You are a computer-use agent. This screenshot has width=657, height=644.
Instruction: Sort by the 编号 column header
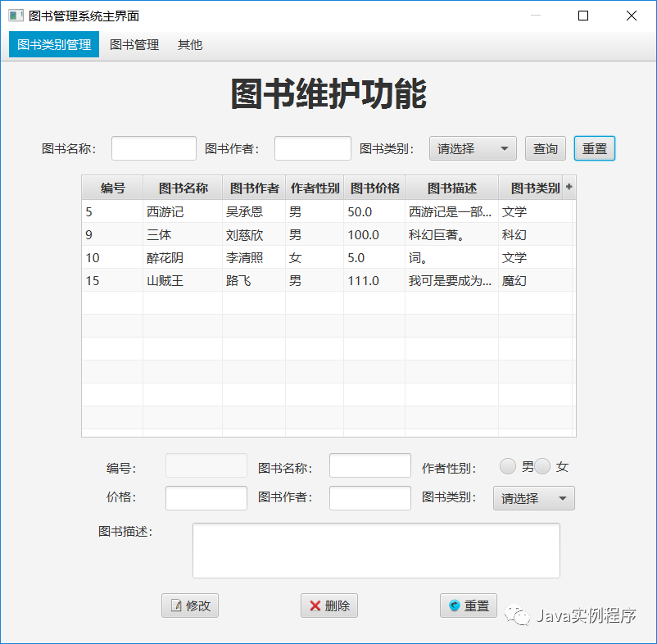(x=113, y=188)
